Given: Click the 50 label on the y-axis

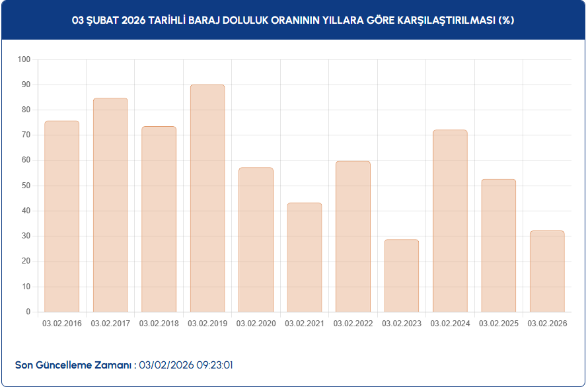Looking at the screenshot, I should click(26, 186).
